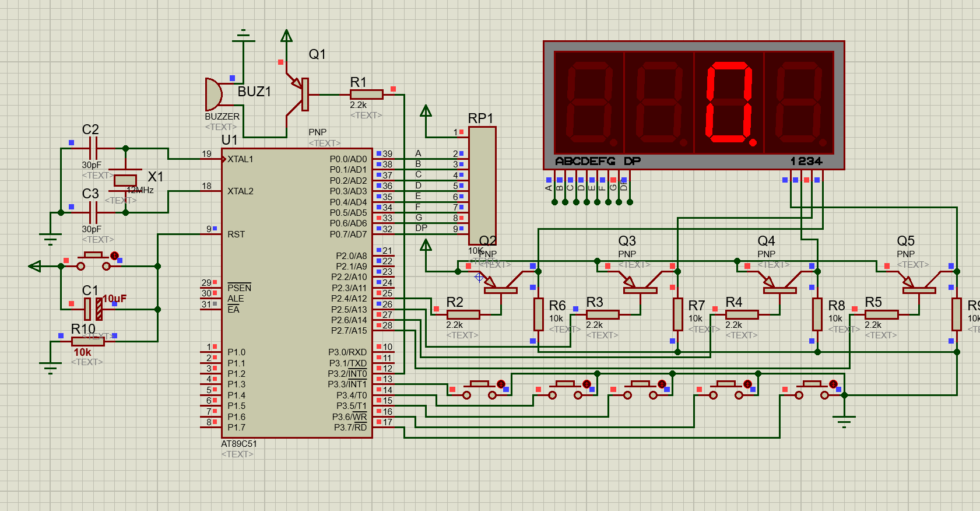Select the leftmost bottom push button below R2
Screen dimensions: 980x511
[x=480, y=389]
